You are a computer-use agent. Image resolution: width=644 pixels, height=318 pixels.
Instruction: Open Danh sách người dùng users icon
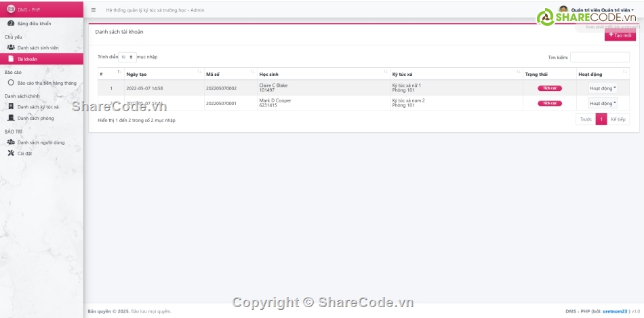(x=11, y=142)
